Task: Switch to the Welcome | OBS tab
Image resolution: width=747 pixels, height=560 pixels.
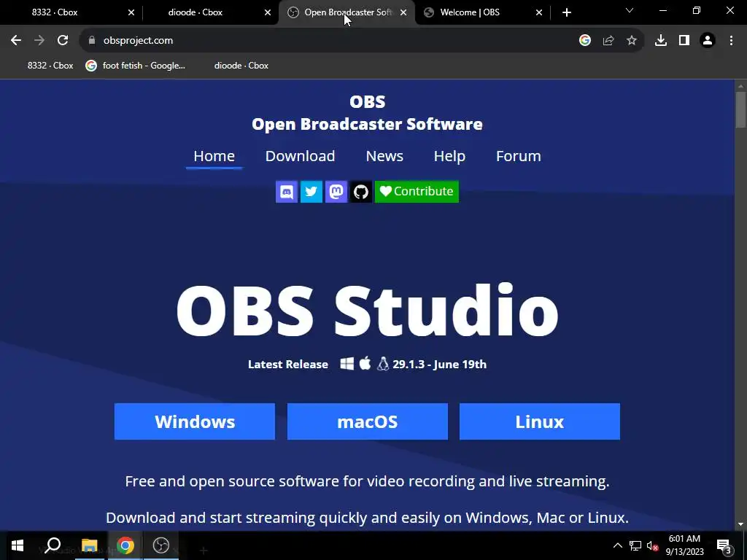Action: click(470, 12)
